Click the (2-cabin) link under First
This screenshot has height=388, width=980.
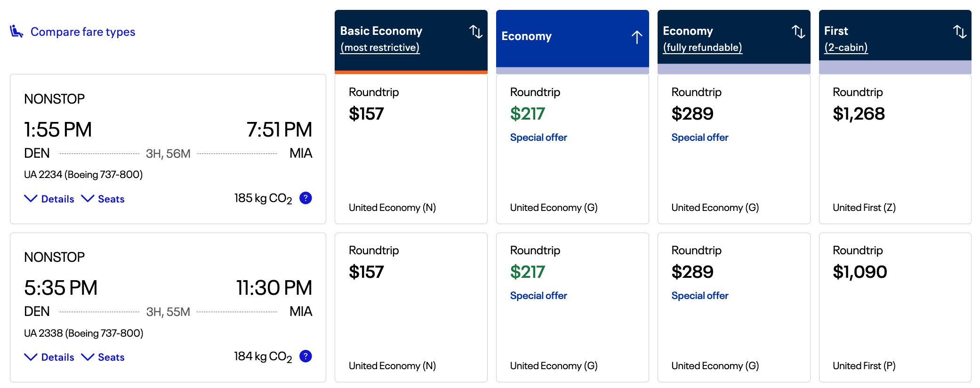(845, 47)
